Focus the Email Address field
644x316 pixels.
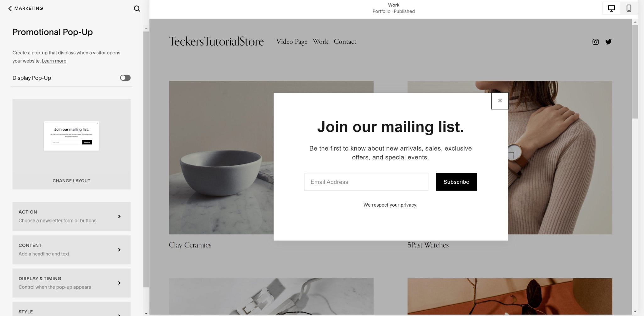(x=366, y=182)
